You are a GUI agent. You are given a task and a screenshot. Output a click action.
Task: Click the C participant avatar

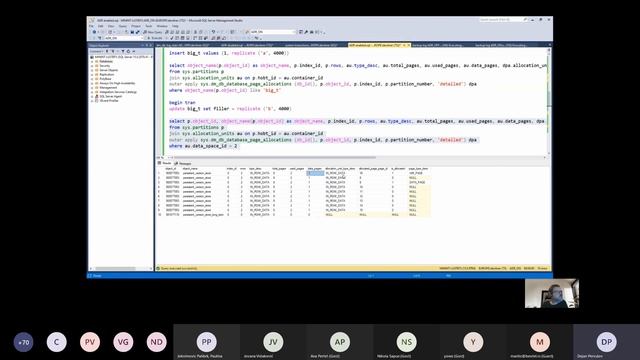(57, 342)
